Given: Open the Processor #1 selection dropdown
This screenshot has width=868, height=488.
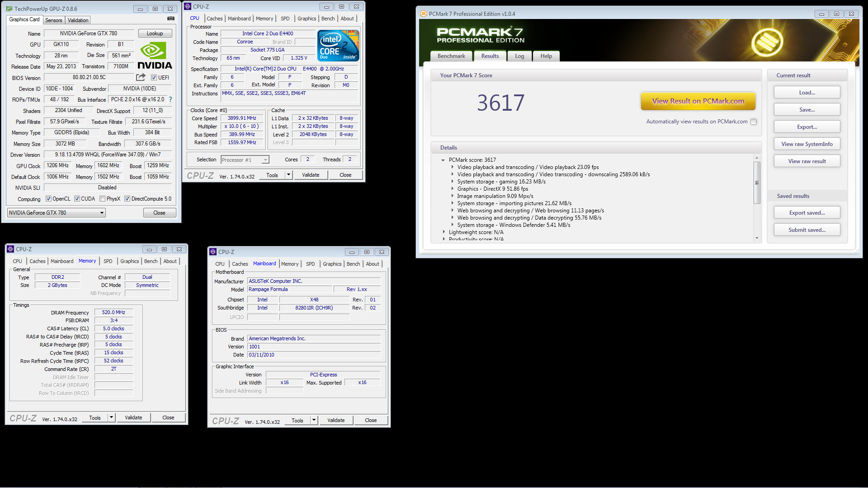Looking at the screenshot, I should click(x=245, y=160).
